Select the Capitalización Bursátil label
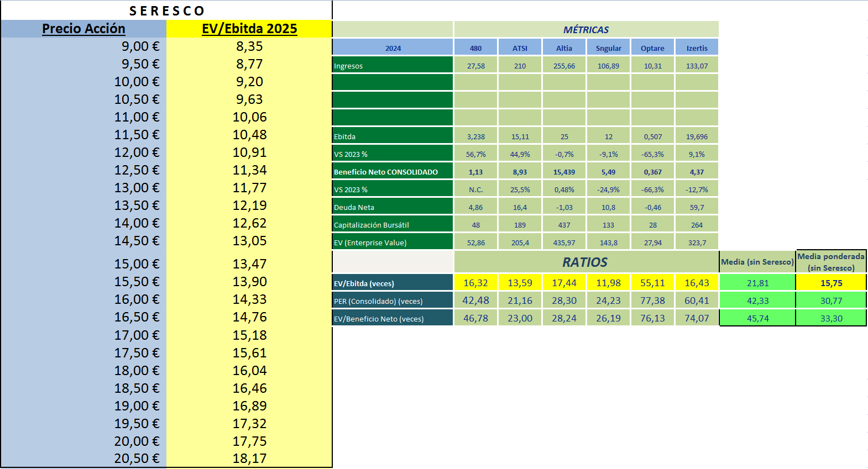 pyautogui.click(x=393, y=225)
